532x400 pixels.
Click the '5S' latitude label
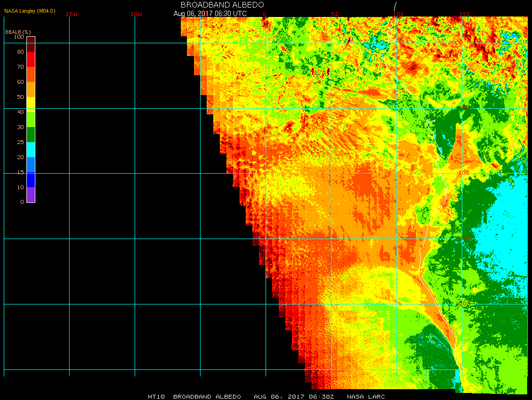coord(466,108)
